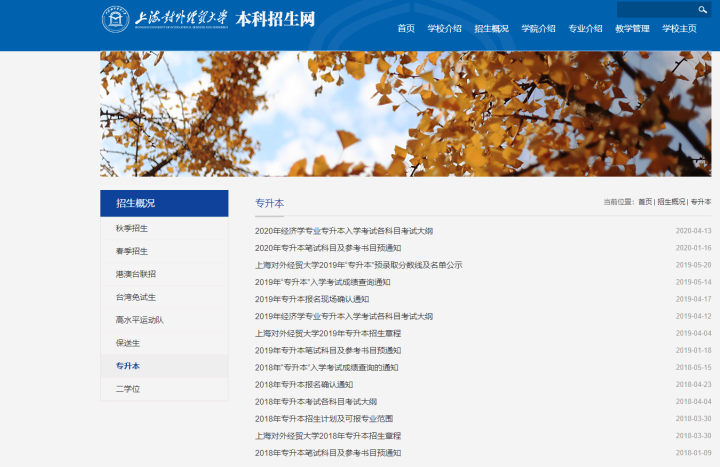Viewport: 720px width, 467px height.
Task: Click the date 2018-05-15
Action: tap(693, 367)
